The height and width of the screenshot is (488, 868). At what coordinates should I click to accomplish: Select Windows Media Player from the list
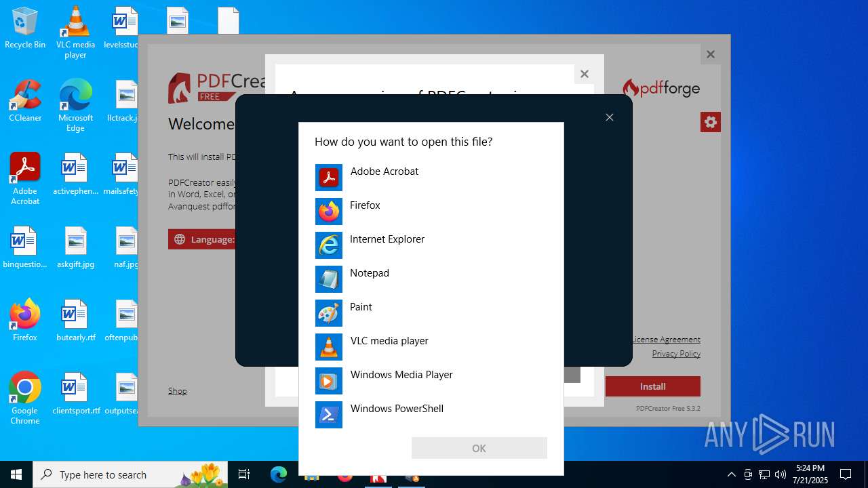[x=431, y=381]
